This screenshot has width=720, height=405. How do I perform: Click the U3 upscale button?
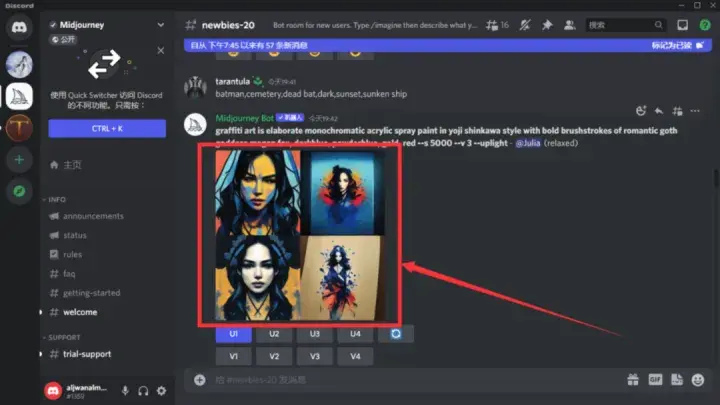(x=315, y=334)
